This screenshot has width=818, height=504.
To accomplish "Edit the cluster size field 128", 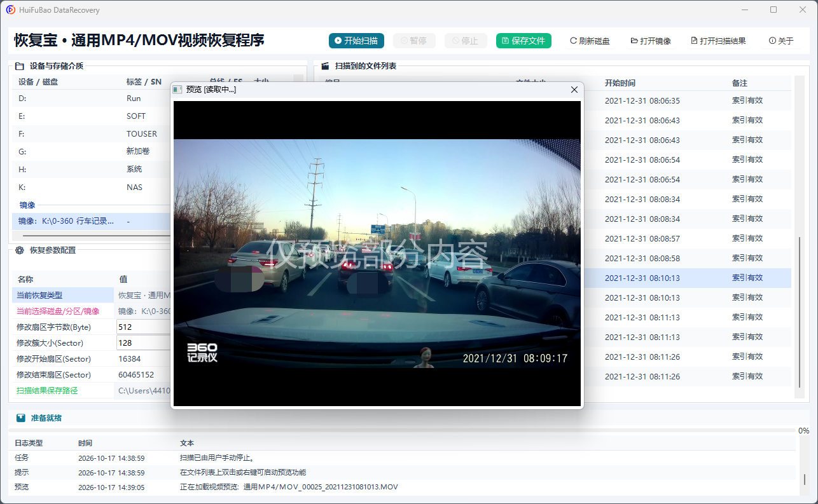I will (143, 343).
